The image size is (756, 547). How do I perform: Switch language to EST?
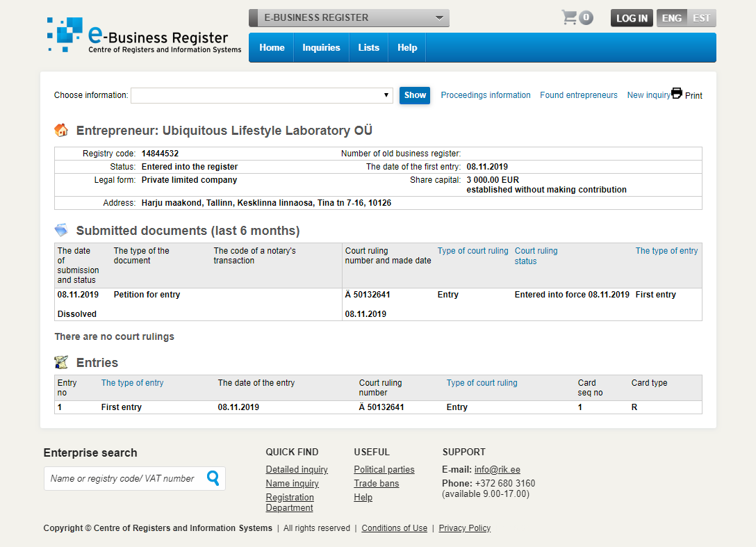[x=702, y=18]
